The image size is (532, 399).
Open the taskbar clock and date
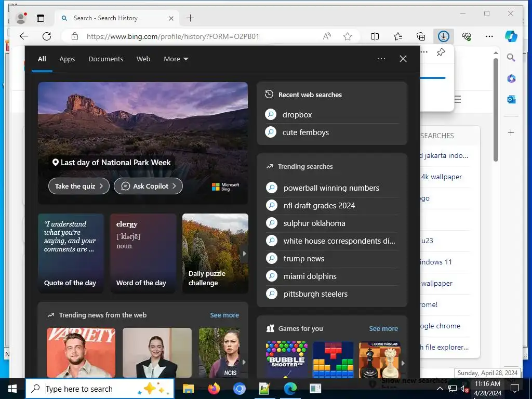pyautogui.click(x=487, y=389)
